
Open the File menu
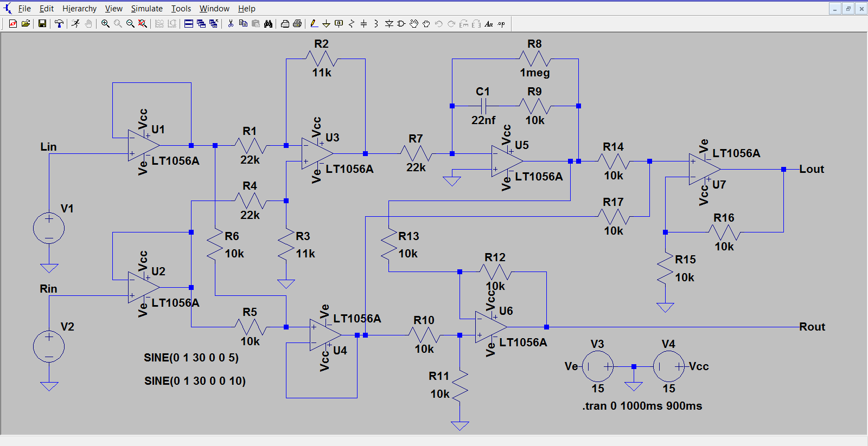[24, 9]
